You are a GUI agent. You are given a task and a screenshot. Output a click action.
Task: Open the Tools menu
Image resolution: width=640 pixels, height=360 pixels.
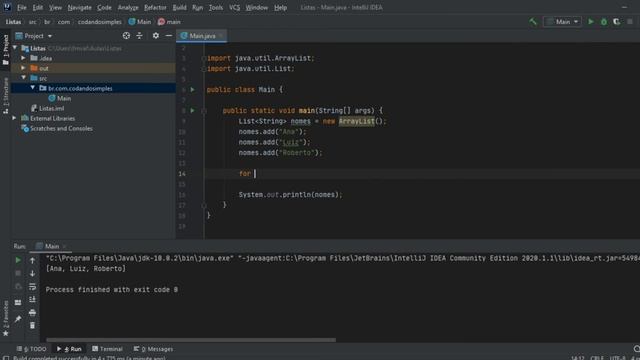(x=216, y=7)
